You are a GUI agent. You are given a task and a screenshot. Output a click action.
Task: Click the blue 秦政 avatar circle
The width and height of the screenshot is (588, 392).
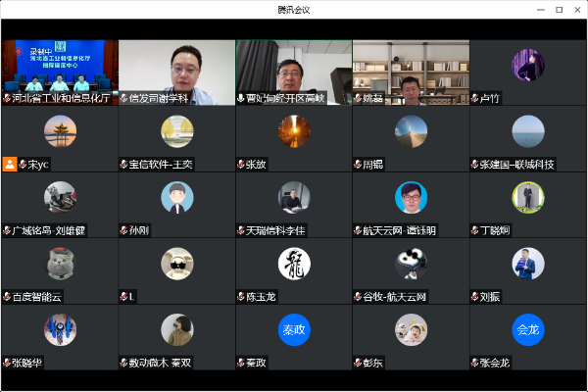[x=293, y=329]
